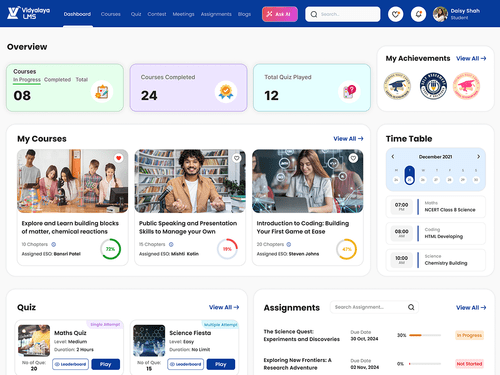Viewport: 500px width, 375px height.
Task: Focus the Search Assignment input field
Action: click(374, 307)
